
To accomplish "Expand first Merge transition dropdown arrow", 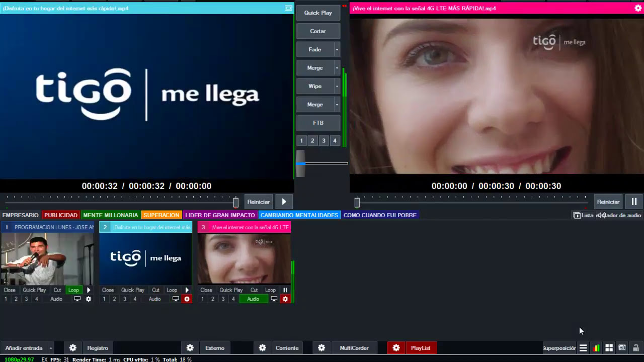I will 337,68.
